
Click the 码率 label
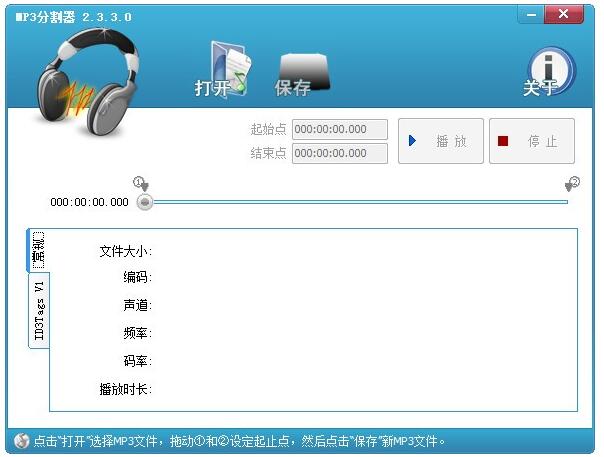138,361
